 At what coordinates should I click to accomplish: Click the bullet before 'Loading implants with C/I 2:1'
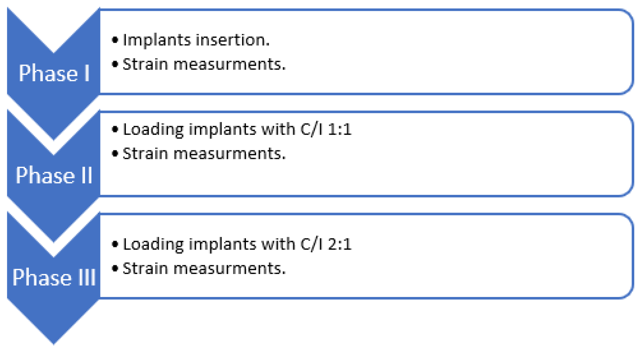(x=115, y=244)
